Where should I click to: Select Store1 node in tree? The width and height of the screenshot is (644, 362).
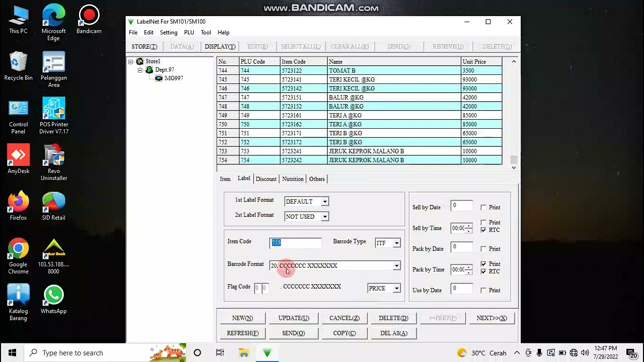tap(153, 61)
